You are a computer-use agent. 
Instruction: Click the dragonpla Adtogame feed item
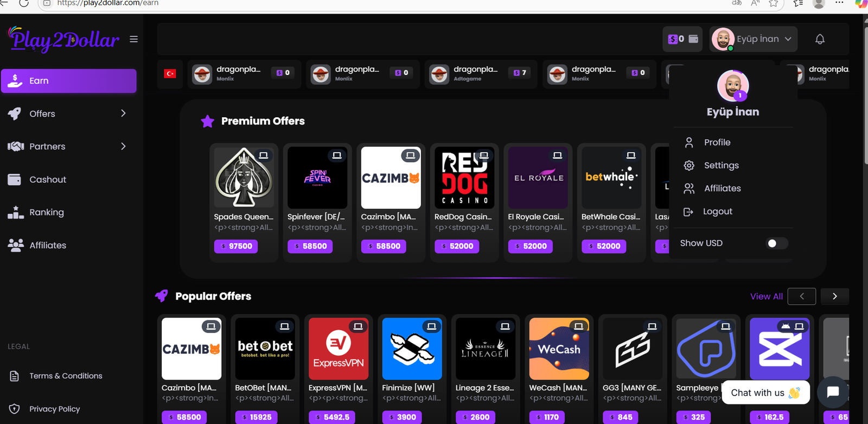(481, 74)
